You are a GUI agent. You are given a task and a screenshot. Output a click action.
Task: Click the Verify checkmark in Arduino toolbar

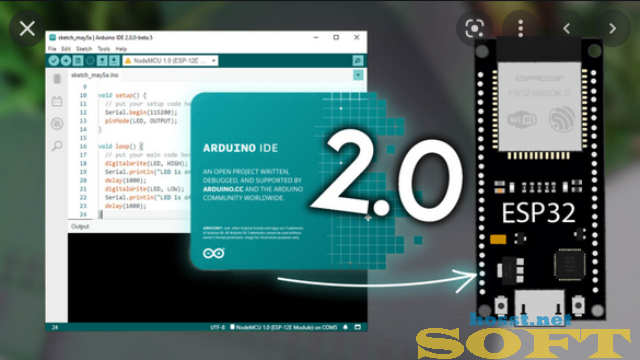(53, 61)
